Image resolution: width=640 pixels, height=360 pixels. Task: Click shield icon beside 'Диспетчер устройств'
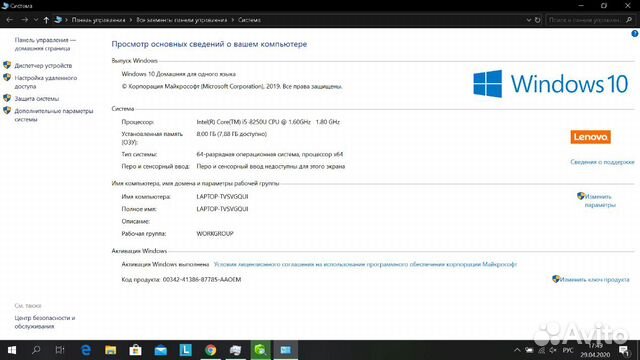pos(7,65)
